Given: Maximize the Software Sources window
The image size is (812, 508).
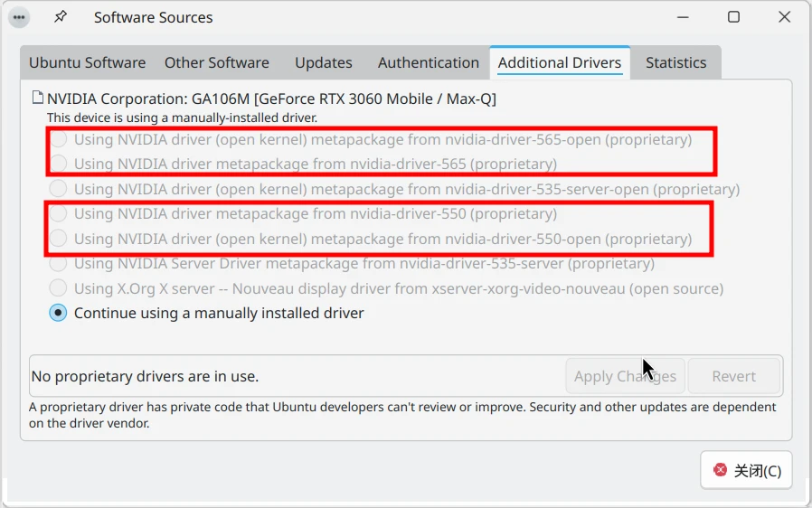Looking at the screenshot, I should tap(733, 17).
